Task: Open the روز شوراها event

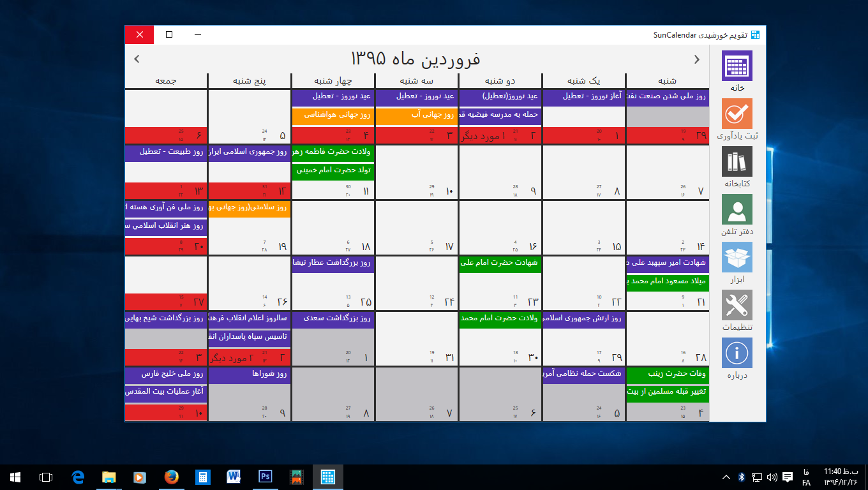Action: [249, 375]
